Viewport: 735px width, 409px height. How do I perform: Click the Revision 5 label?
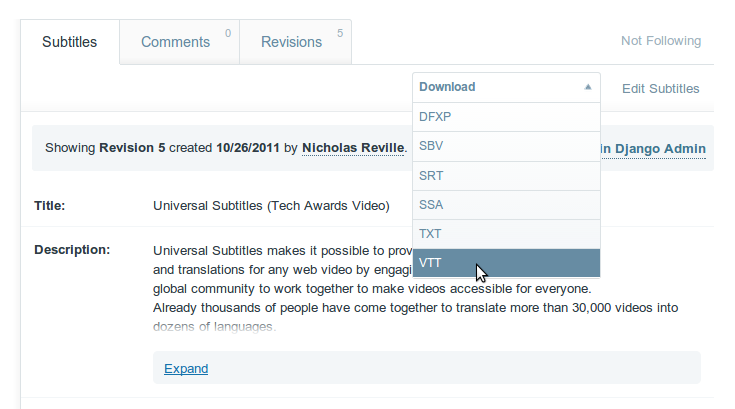[132, 148]
